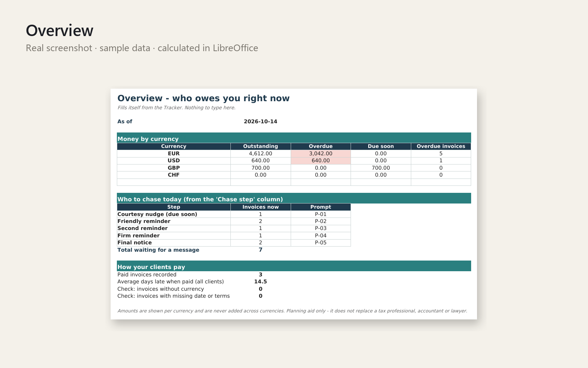Select the Final notice step label
The image size is (588, 368).
tap(135, 243)
